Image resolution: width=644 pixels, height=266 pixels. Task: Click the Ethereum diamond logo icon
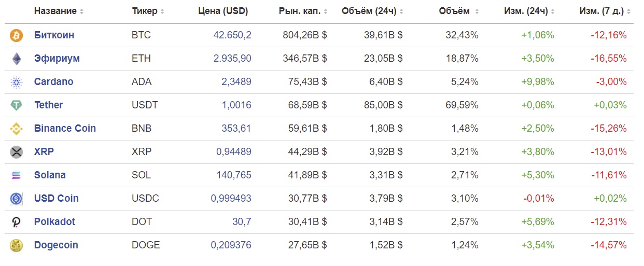[x=17, y=59]
